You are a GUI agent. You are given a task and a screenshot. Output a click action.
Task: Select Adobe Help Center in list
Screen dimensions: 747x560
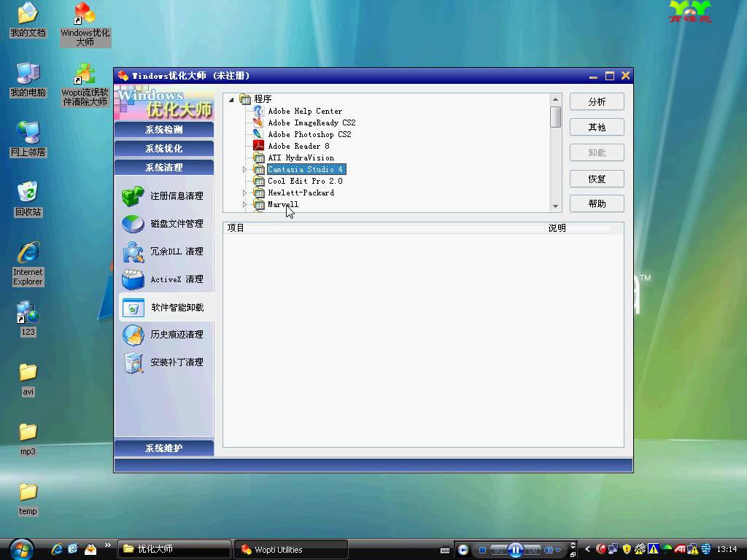click(305, 112)
